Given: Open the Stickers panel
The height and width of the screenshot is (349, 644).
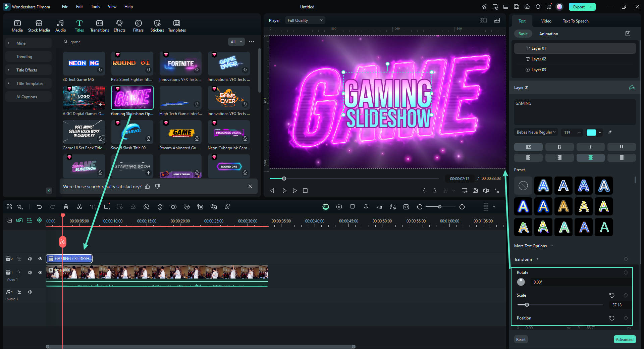Looking at the screenshot, I should pyautogui.click(x=157, y=26).
